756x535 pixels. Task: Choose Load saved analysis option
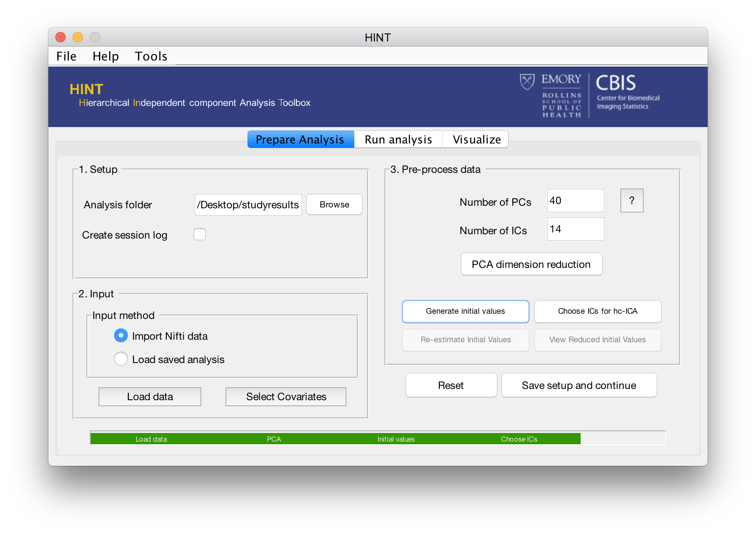[x=121, y=359]
